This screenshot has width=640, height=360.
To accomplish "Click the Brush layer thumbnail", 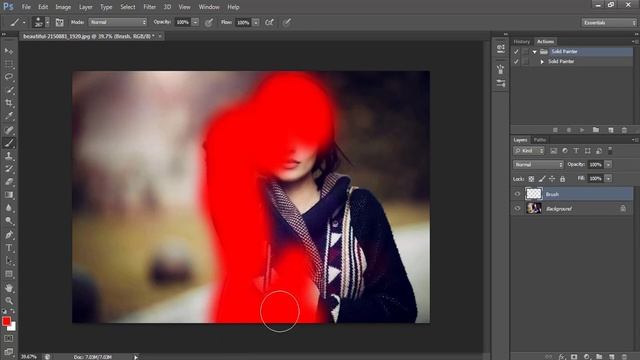I will pyautogui.click(x=533, y=194).
